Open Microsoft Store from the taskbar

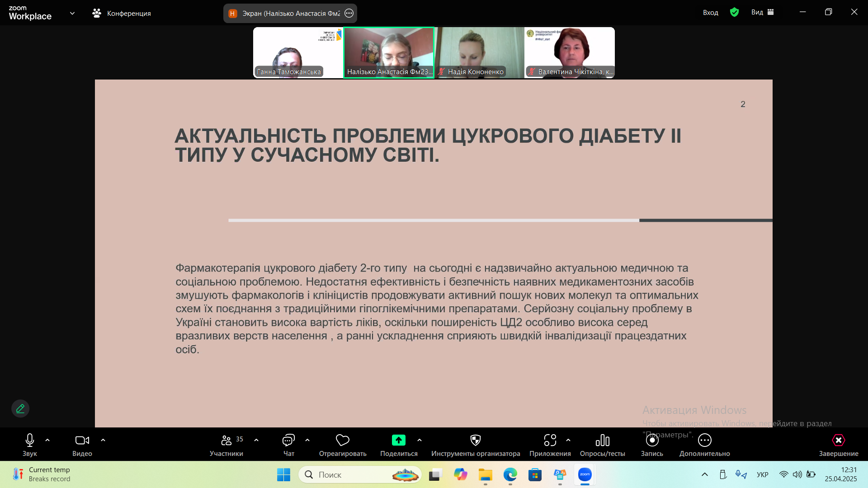(535, 474)
